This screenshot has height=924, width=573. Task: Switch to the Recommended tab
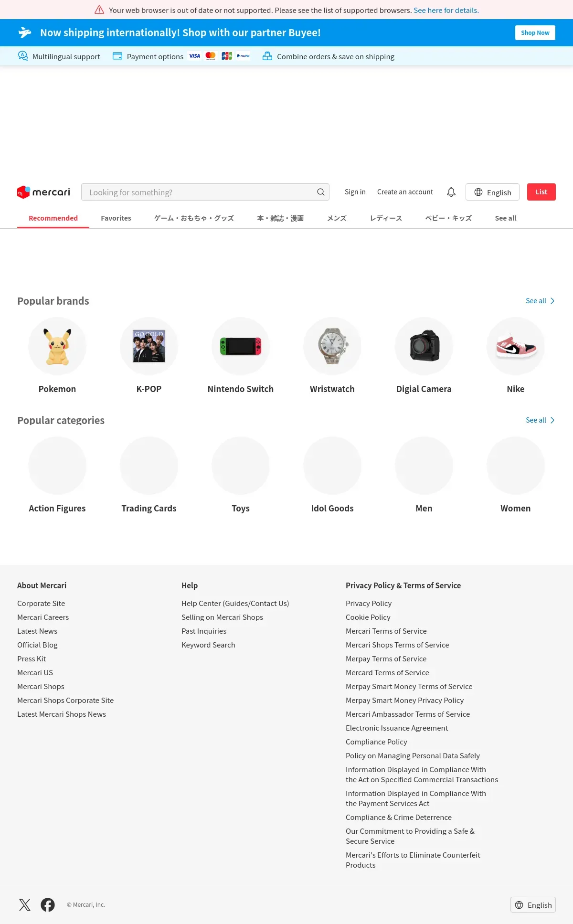53,218
